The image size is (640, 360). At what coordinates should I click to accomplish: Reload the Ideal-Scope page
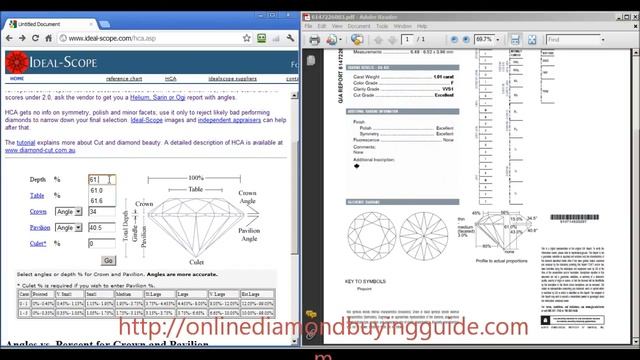pos(36,38)
